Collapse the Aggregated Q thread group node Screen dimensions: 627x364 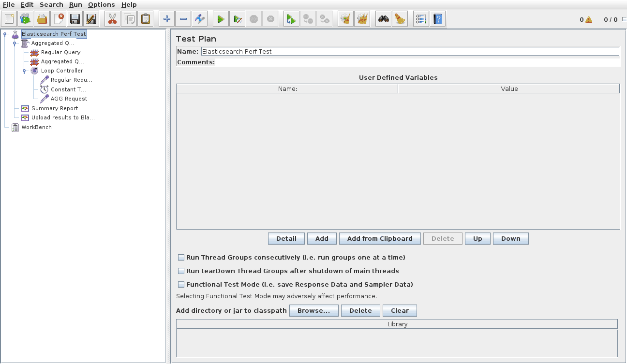pyautogui.click(x=14, y=43)
